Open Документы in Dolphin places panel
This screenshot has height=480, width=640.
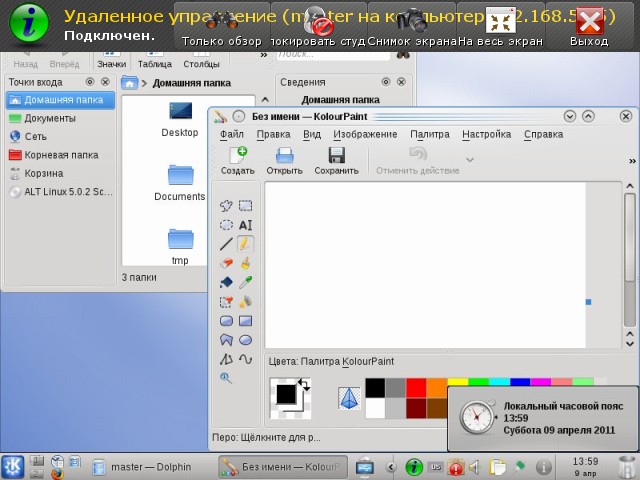[60, 118]
